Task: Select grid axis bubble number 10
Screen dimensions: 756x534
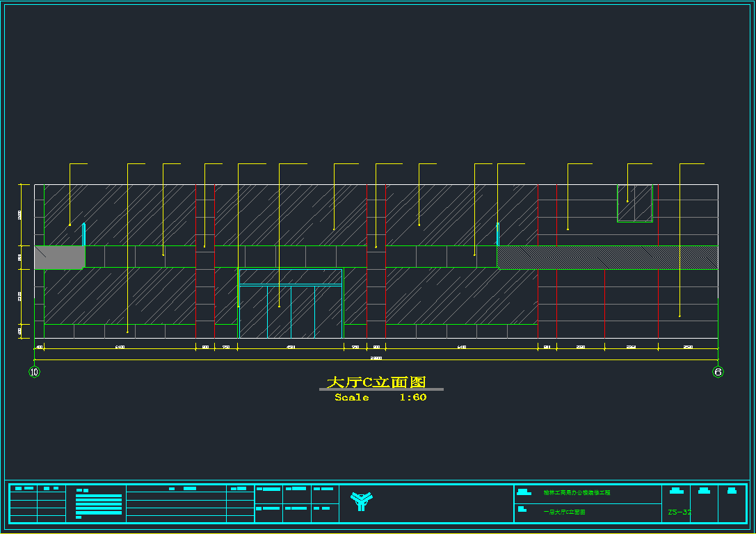Action: coord(34,372)
